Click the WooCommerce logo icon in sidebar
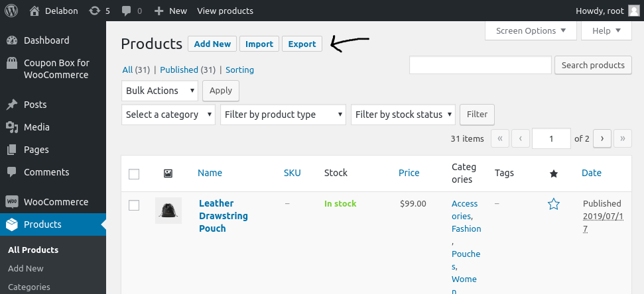 (x=12, y=202)
